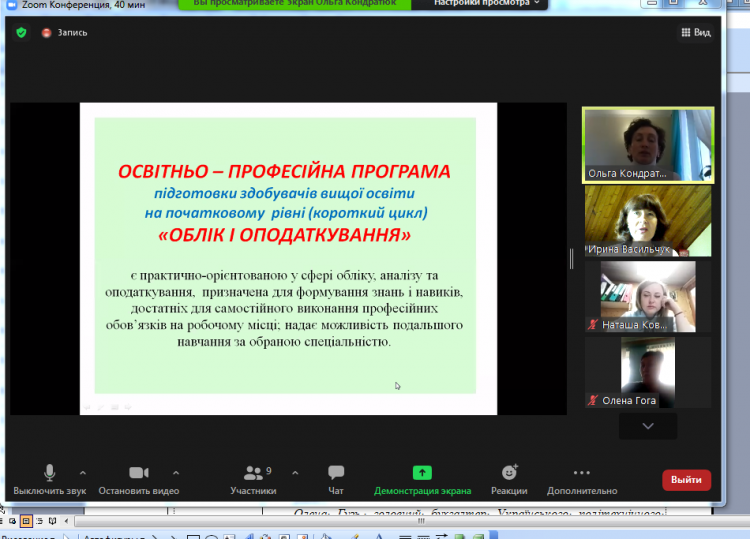Click the divider handle beside video panel
750x539 pixels.
571,258
